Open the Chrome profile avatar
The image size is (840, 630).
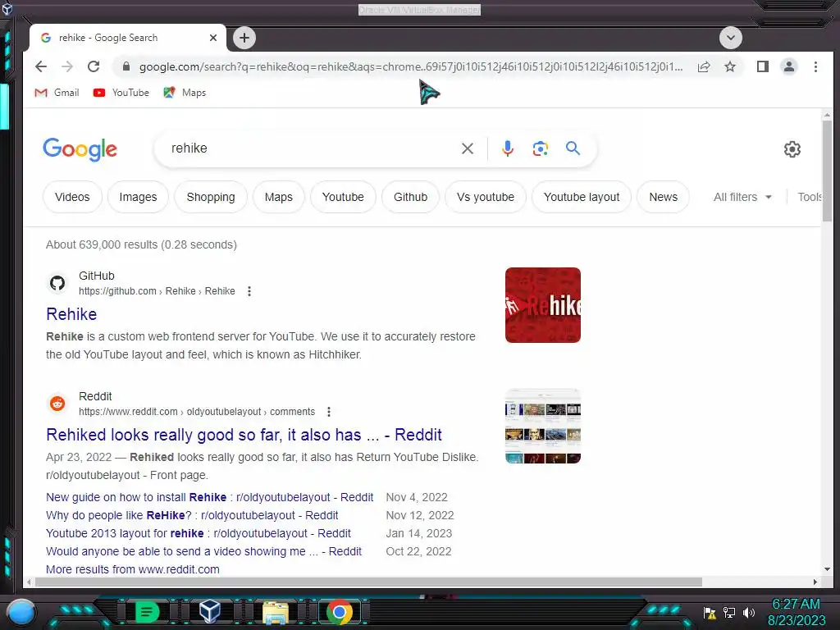tap(788, 66)
